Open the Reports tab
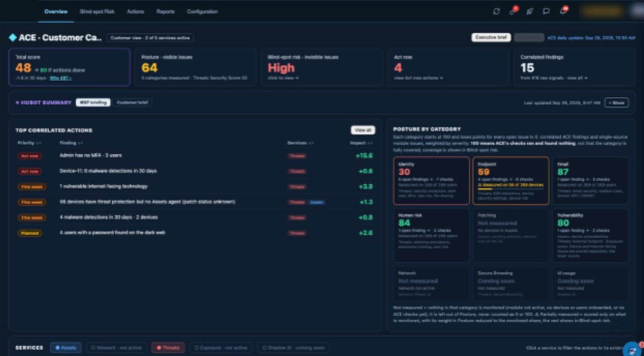Screen dimensions: 644x356 click(165, 12)
